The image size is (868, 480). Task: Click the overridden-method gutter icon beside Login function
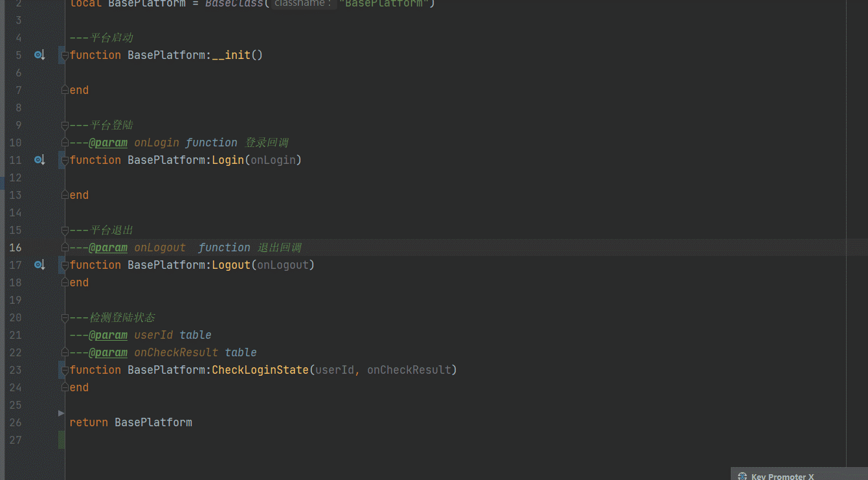(x=39, y=160)
